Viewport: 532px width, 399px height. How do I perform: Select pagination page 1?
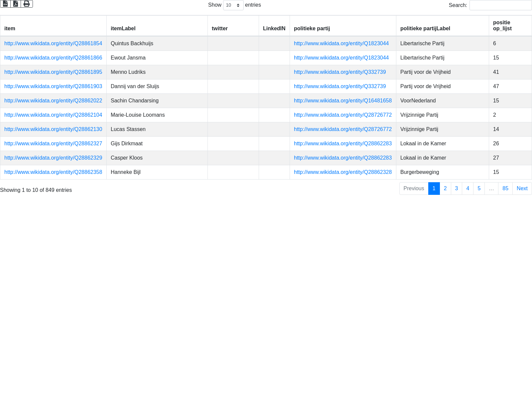pyautogui.click(x=434, y=189)
